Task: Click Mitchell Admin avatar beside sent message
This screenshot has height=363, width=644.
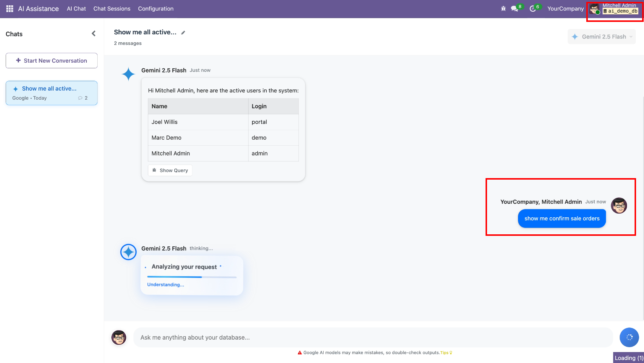Action: 619,206
